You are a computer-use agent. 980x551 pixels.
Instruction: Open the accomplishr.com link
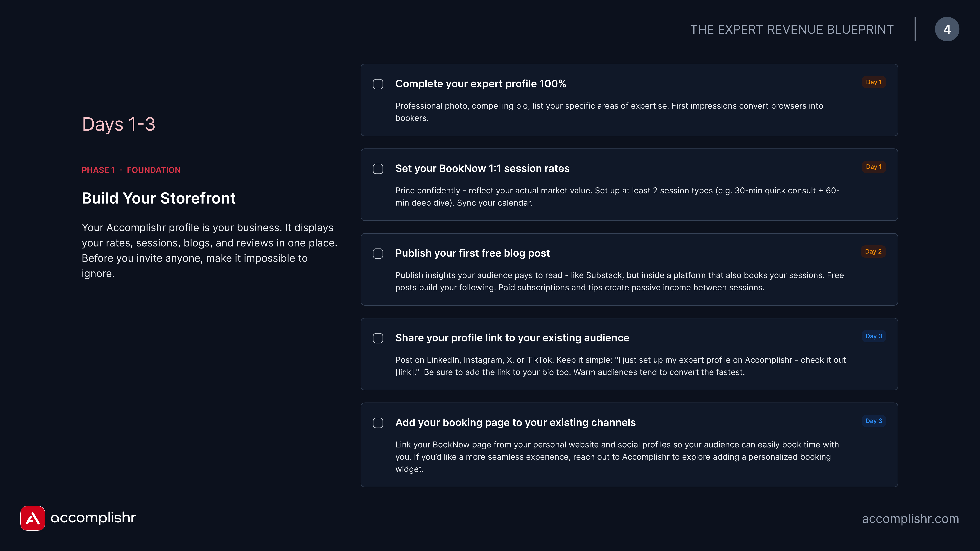tap(910, 519)
